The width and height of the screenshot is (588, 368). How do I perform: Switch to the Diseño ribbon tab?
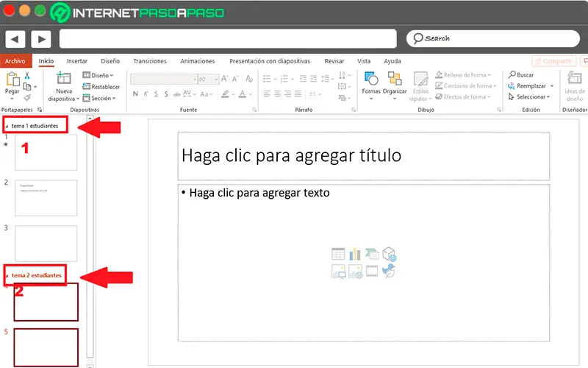[110, 61]
